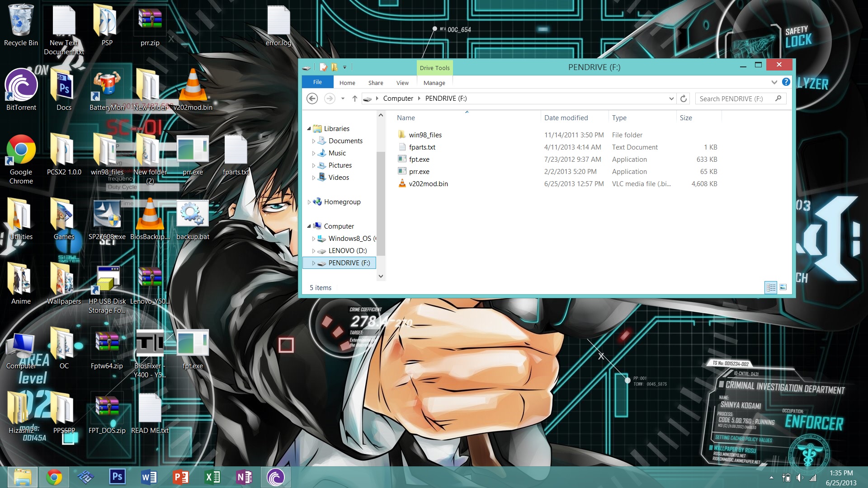
Task: Open the Manage ribbon tab
Action: [434, 83]
